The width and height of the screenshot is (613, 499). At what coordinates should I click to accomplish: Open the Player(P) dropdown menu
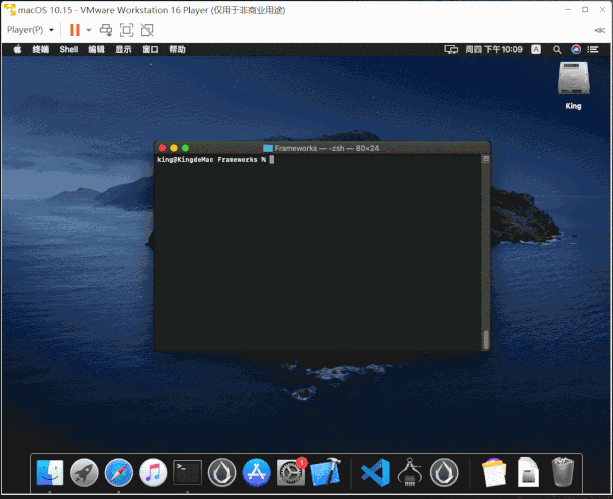30,30
